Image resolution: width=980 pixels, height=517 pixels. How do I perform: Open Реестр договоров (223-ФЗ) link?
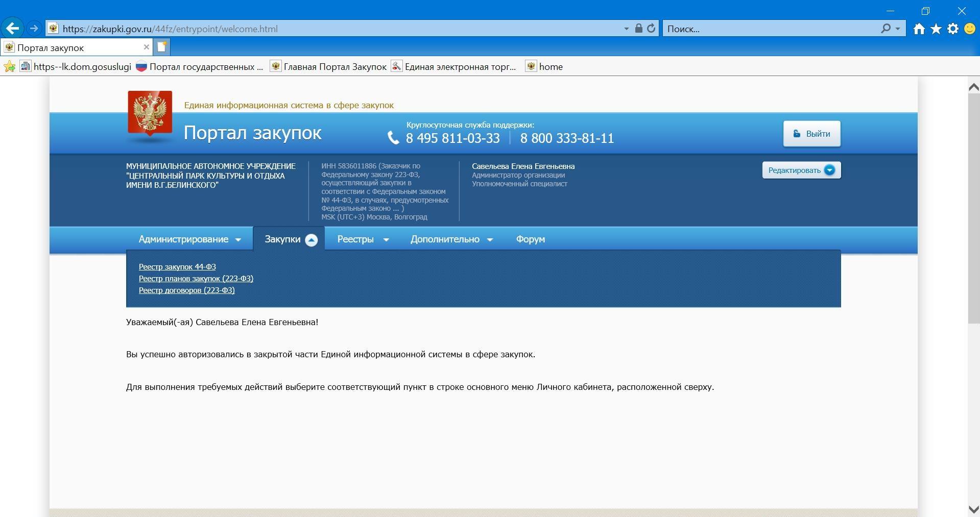point(186,290)
